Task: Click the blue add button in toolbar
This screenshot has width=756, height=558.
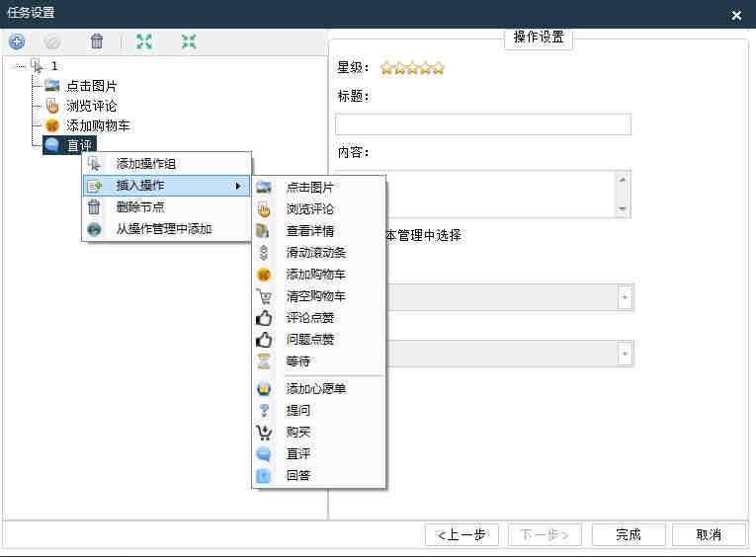Action: pos(17,41)
